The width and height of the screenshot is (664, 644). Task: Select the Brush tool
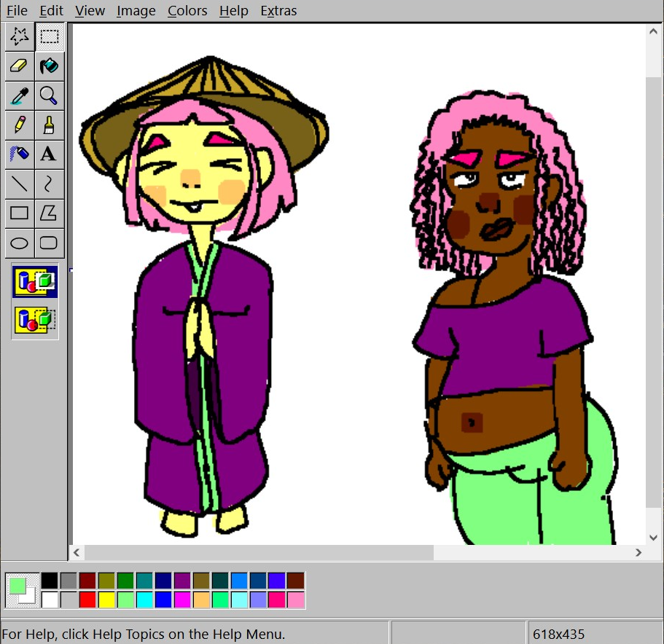coord(49,125)
